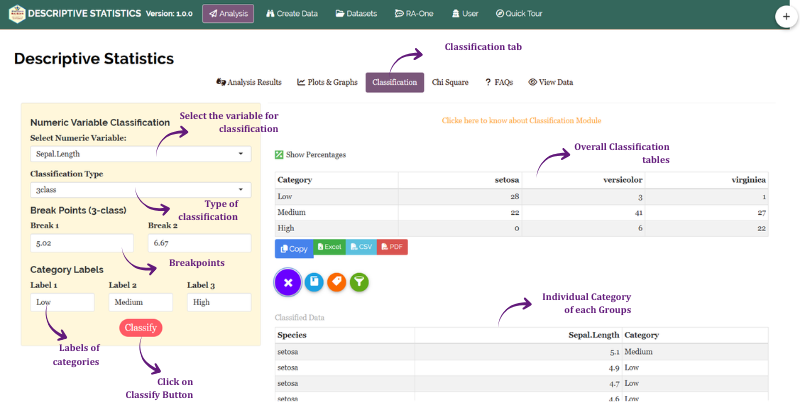Screen dimensions: 800x416
Task: Copy the classification table
Action: tap(294, 249)
